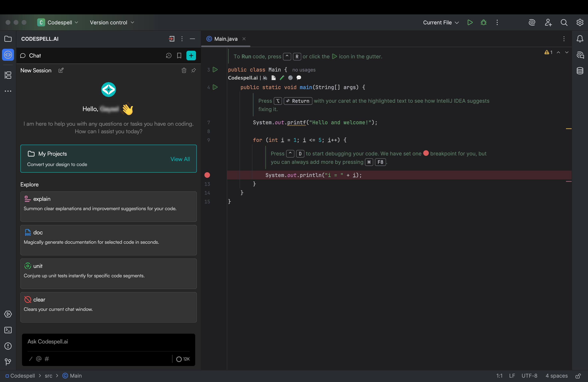Open CODESPELL.AI panel options menu

pos(182,39)
